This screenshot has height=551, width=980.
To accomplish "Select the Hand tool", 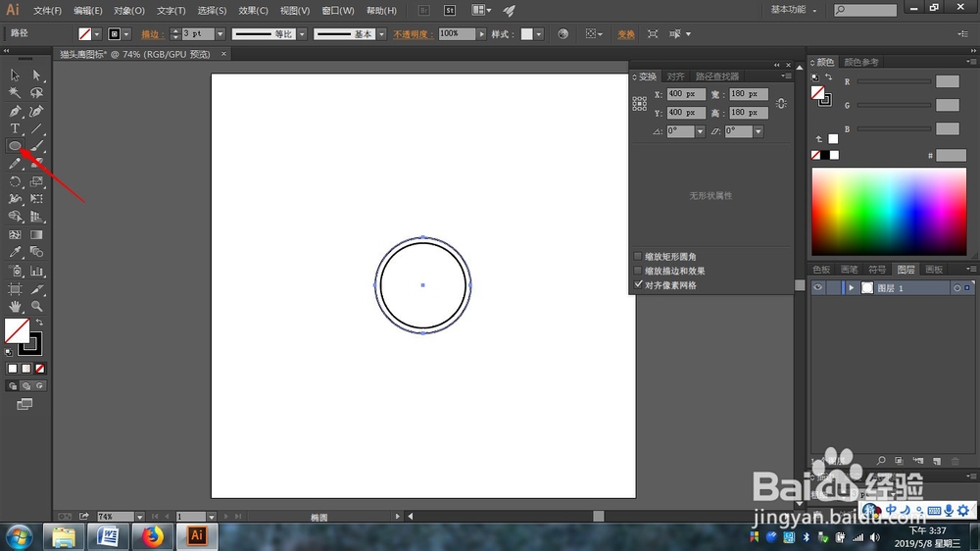I will tap(15, 307).
